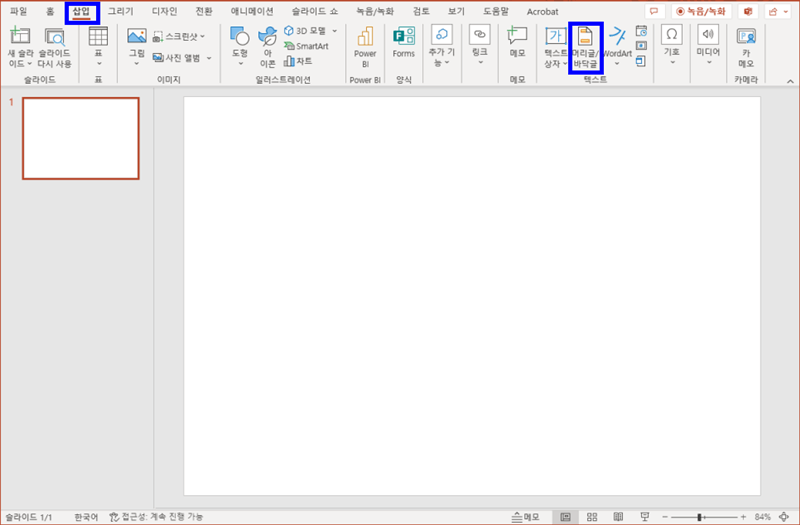This screenshot has width=800, height=525.
Task: Click the WordArt icon
Action: point(617,36)
